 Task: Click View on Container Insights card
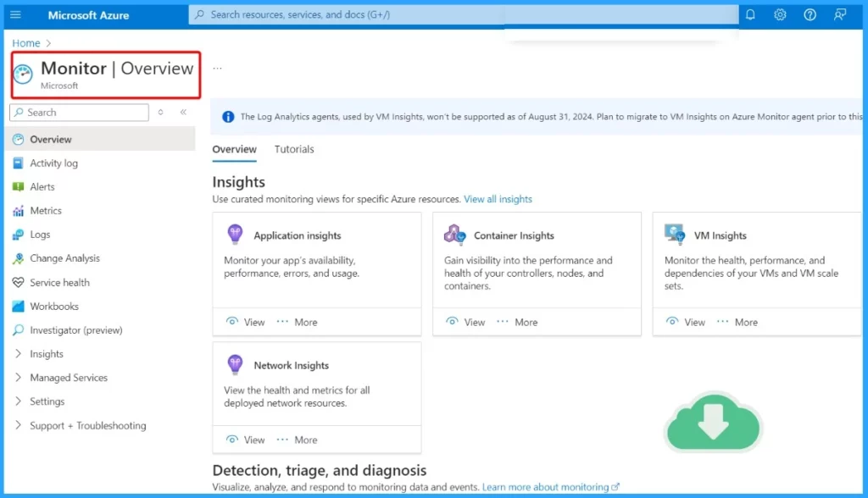coord(465,322)
